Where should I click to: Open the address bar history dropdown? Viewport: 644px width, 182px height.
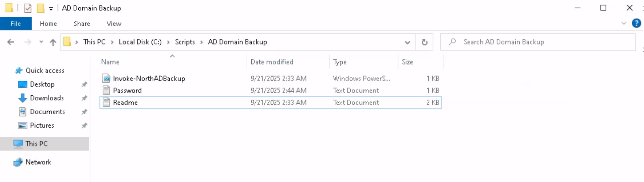407,42
